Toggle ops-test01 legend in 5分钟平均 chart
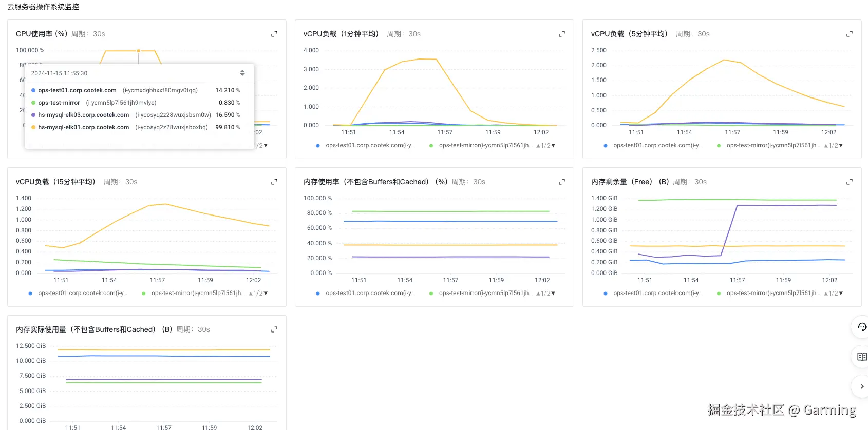Image resolution: width=868 pixels, height=430 pixels. (x=653, y=145)
